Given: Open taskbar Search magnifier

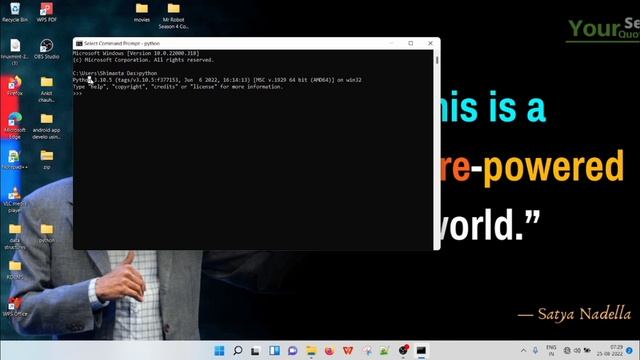Looking at the screenshot, I should 238,351.
